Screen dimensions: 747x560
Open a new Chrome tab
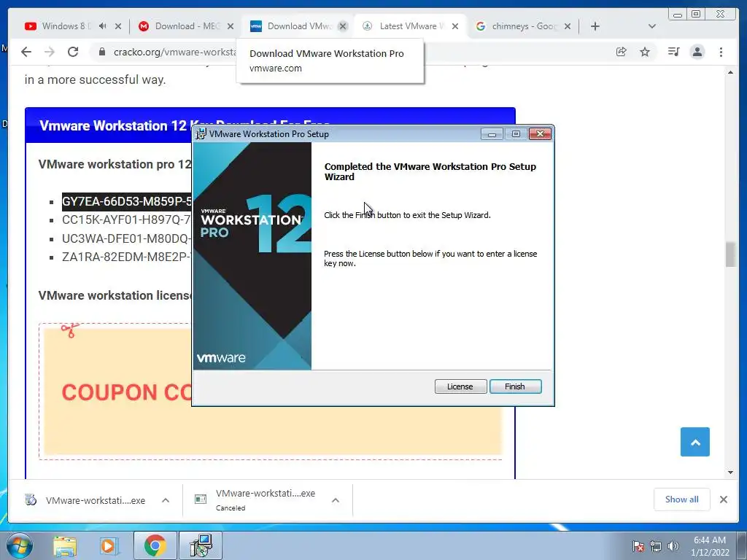point(595,26)
